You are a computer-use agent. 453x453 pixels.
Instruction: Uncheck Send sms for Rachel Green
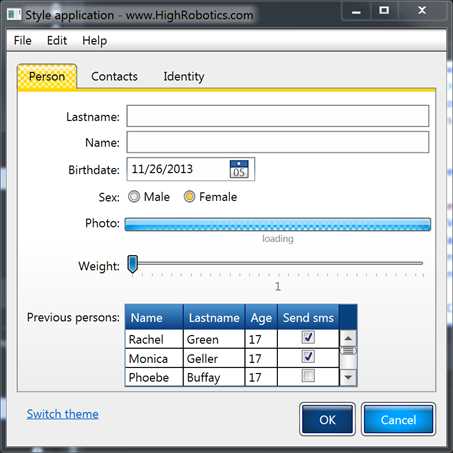pyautogui.click(x=308, y=337)
